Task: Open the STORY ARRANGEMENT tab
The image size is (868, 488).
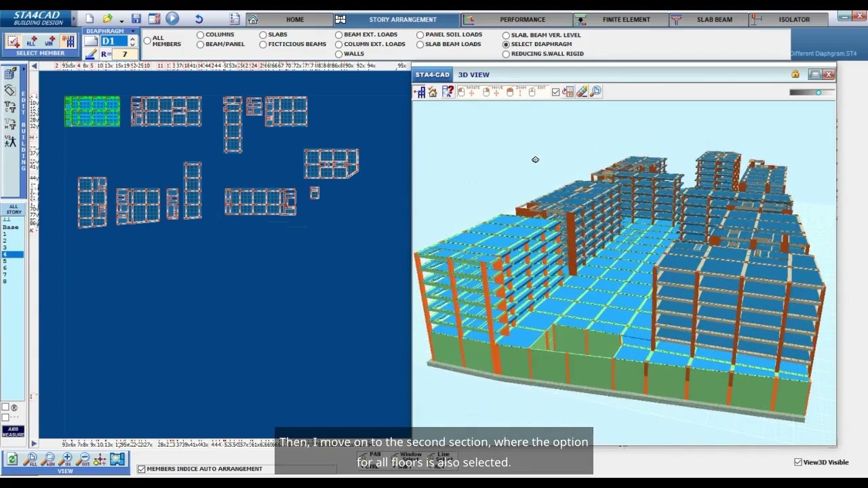Action: pyautogui.click(x=403, y=20)
